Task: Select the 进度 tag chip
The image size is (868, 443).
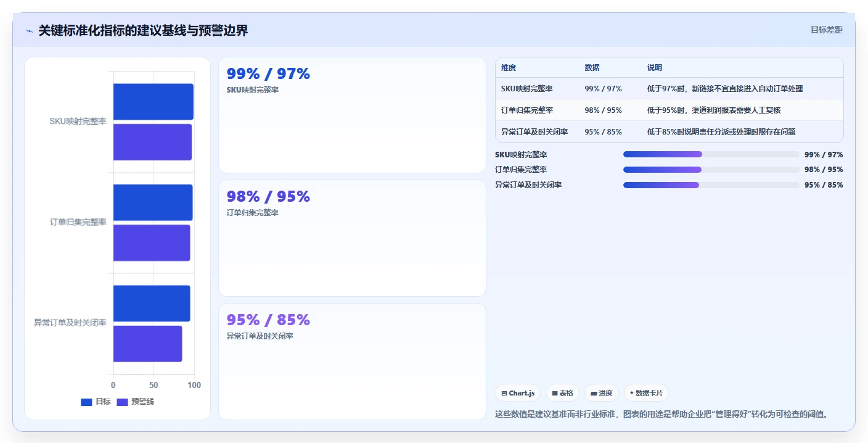Action: click(x=601, y=393)
